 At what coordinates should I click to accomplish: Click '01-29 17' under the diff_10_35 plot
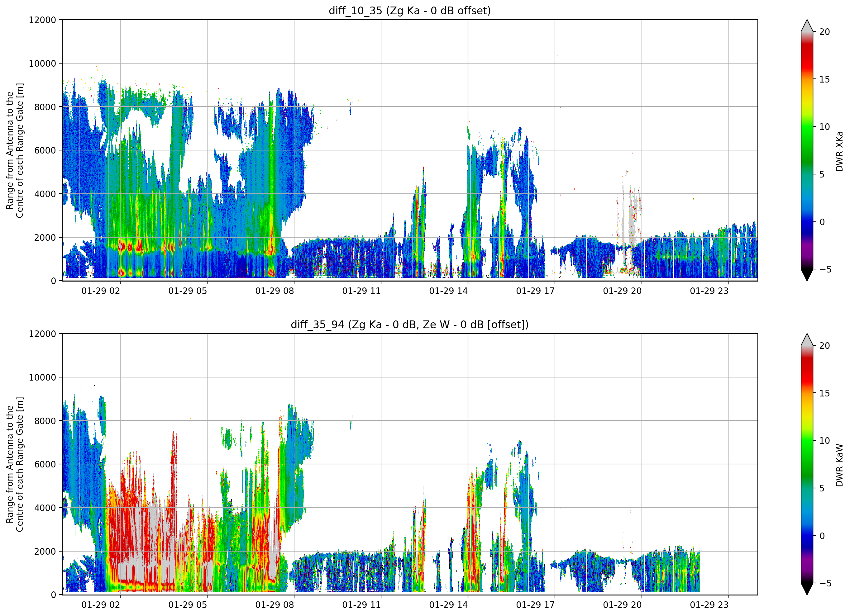click(536, 291)
